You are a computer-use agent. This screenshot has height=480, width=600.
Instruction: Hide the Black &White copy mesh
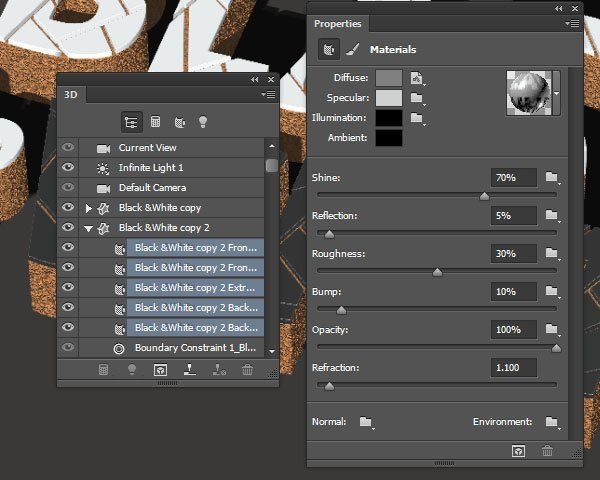tap(68, 207)
